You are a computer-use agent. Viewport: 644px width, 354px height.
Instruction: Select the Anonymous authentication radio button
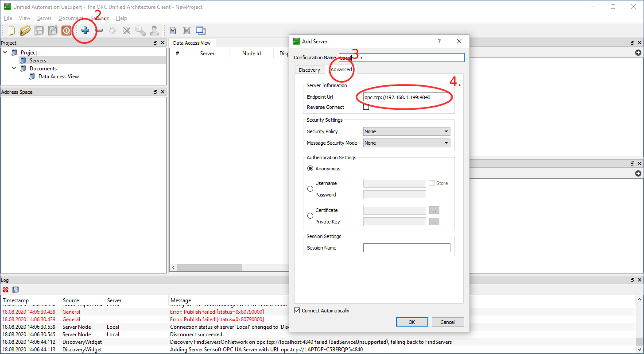pos(310,169)
